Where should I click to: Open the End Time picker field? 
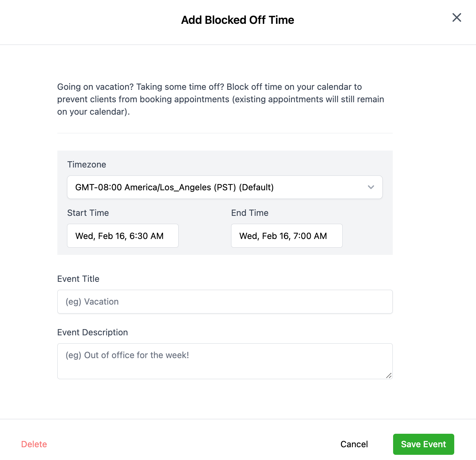point(287,236)
